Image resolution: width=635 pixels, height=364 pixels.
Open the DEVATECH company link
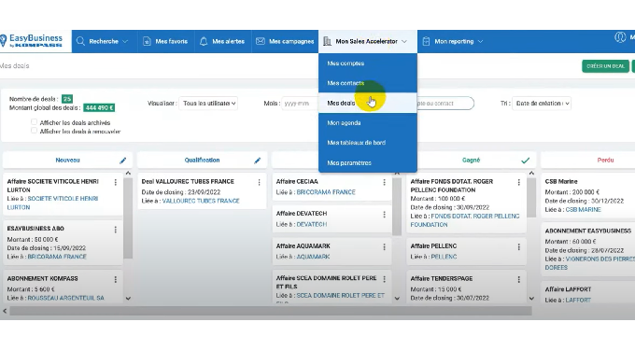click(x=311, y=224)
